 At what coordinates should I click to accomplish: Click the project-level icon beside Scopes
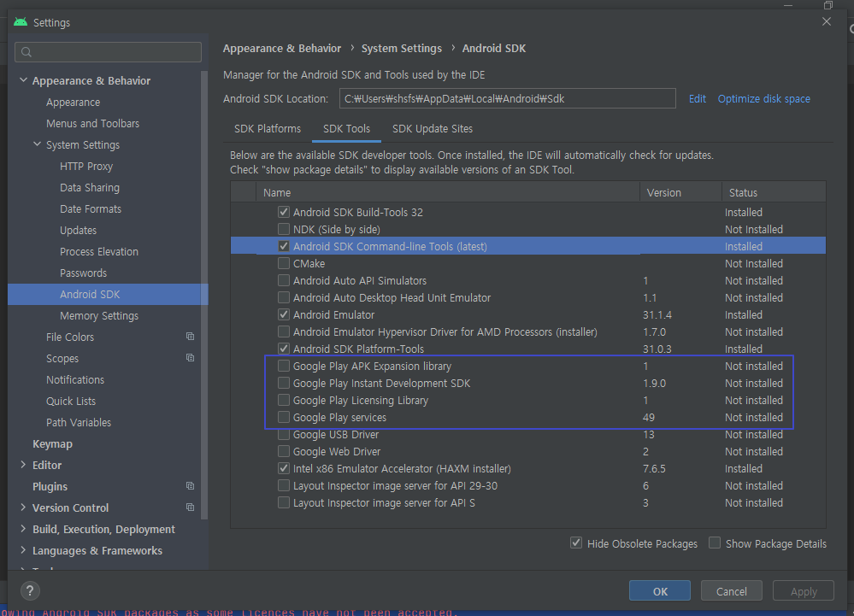pyautogui.click(x=190, y=357)
